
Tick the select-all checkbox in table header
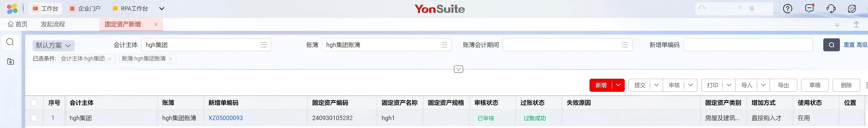pyautogui.click(x=34, y=103)
